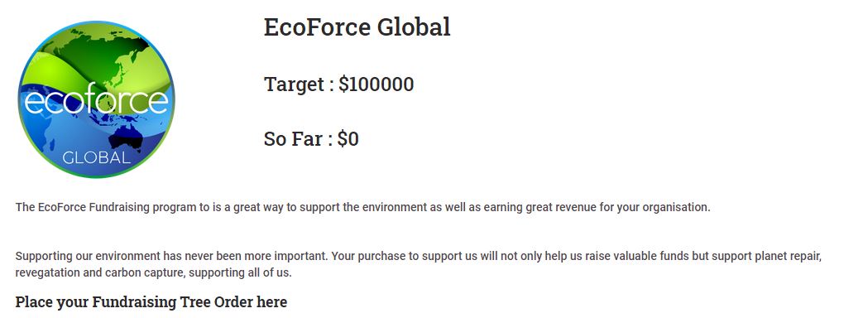Click the 'Target' label text
Viewport: 868px width, 318px height.
[294, 84]
